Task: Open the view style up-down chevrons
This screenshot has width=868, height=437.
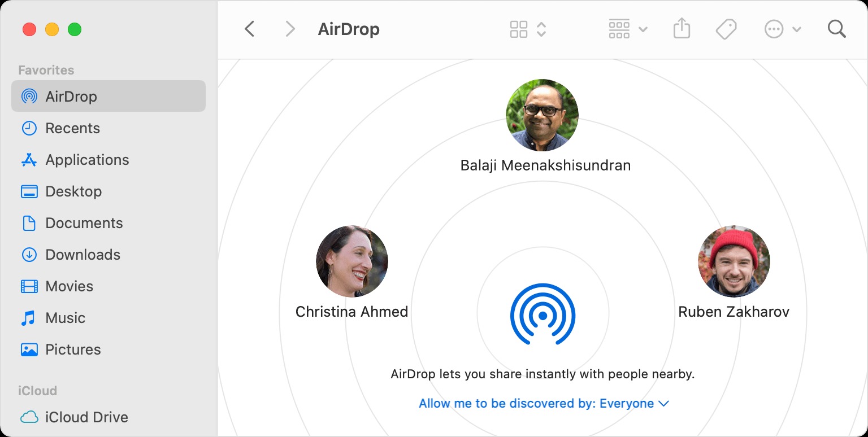Action: (x=541, y=29)
